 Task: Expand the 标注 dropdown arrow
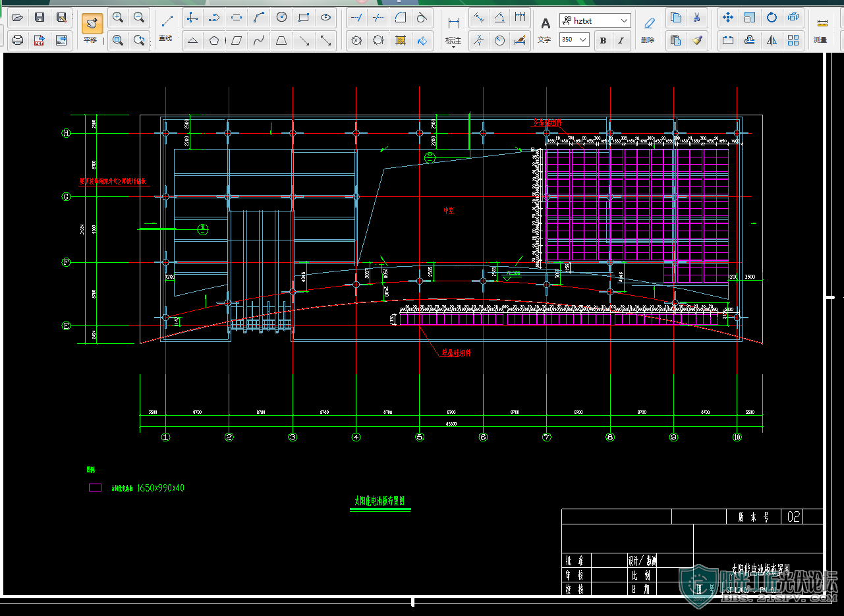(x=453, y=47)
